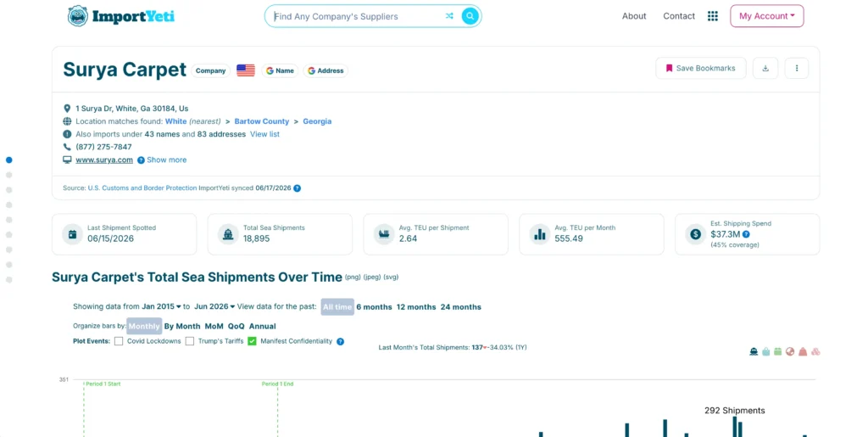Image resolution: width=868 pixels, height=437 pixels.
Task: Click the magnifier search button
Action: (x=470, y=16)
